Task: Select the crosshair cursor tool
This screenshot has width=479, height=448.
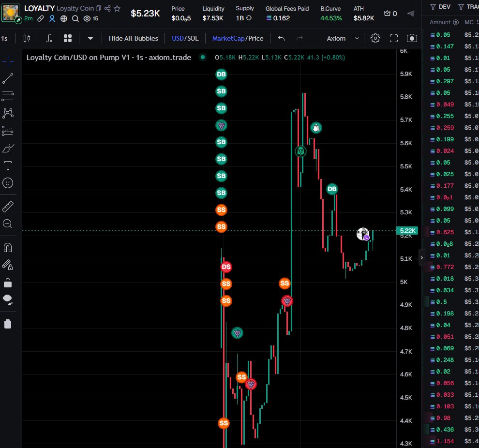Action: click(x=8, y=61)
